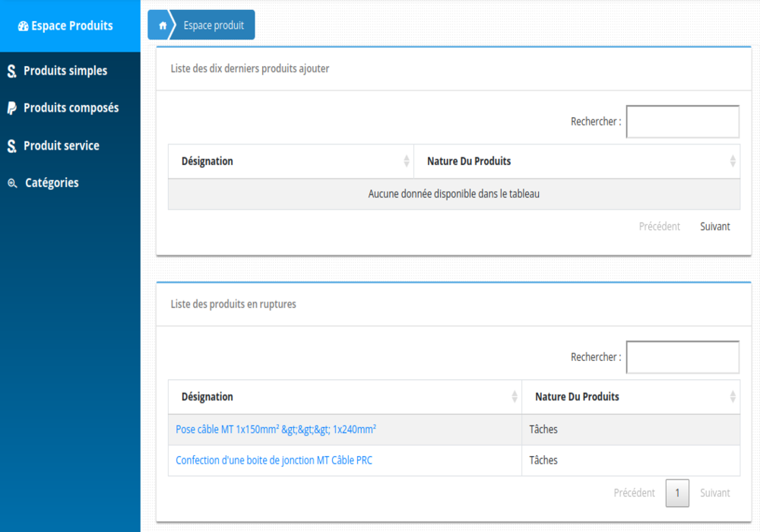Go to page 1 in ruptures pagination
The height and width of the screenshot is (532, 760).
pyautogui.click(x=677, y=493)
